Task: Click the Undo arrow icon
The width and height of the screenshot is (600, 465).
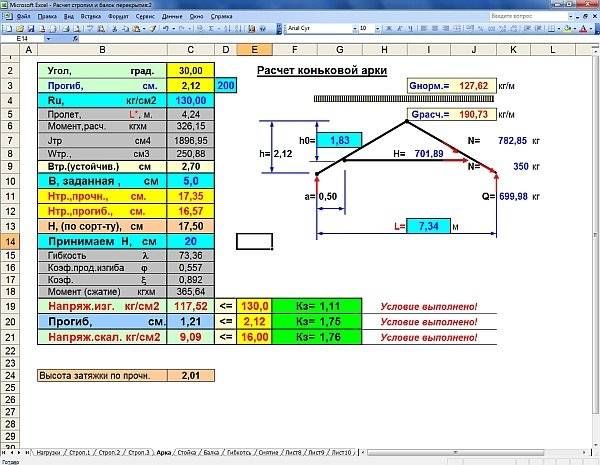Action: coord(166,29)
